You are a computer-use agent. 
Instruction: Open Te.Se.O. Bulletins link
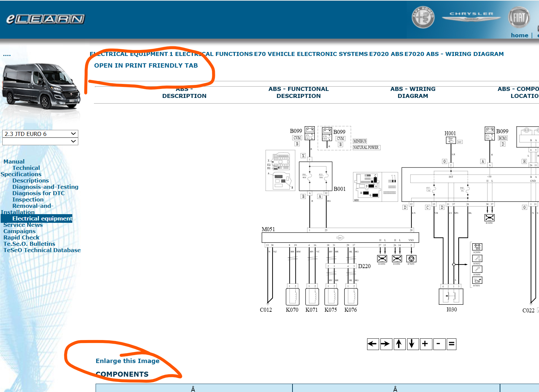(29, 244)
